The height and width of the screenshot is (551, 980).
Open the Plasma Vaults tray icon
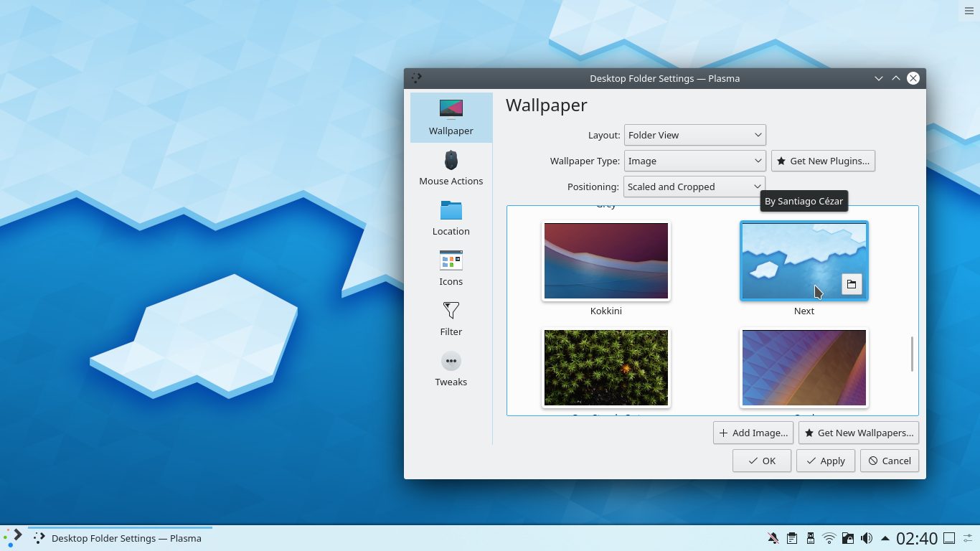click(x=848, y=538)
